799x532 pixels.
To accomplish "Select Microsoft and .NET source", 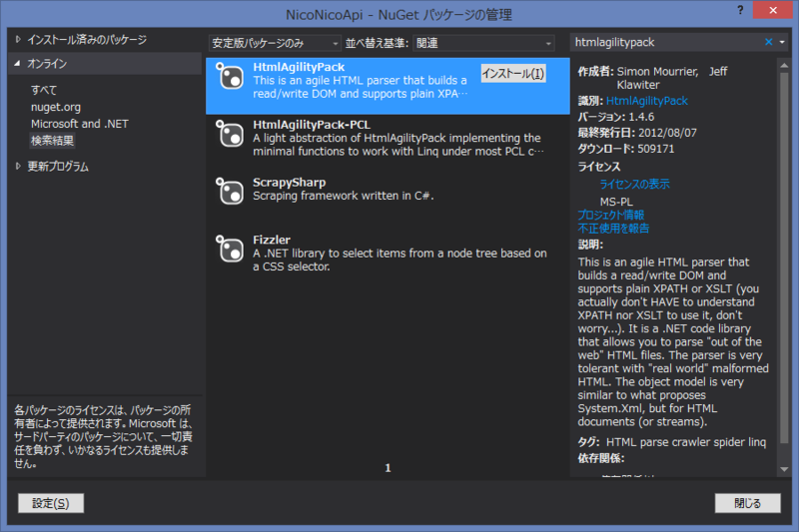I will tap(80, 124).
